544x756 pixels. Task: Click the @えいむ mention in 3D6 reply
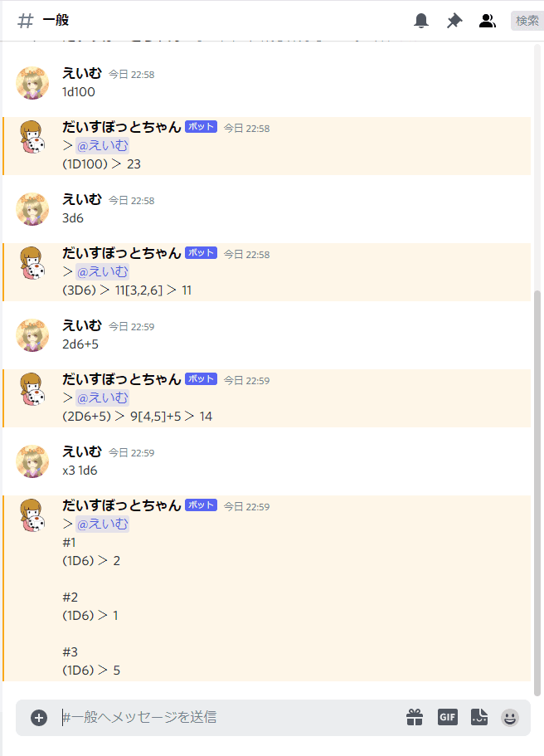[103, 272]
